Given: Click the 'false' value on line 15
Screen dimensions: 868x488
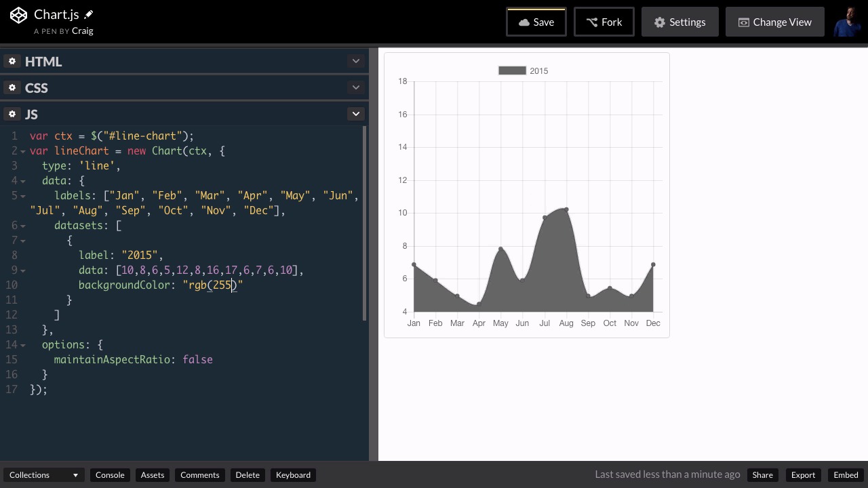Looking at the screenshot, I should (x=197, y=360).
